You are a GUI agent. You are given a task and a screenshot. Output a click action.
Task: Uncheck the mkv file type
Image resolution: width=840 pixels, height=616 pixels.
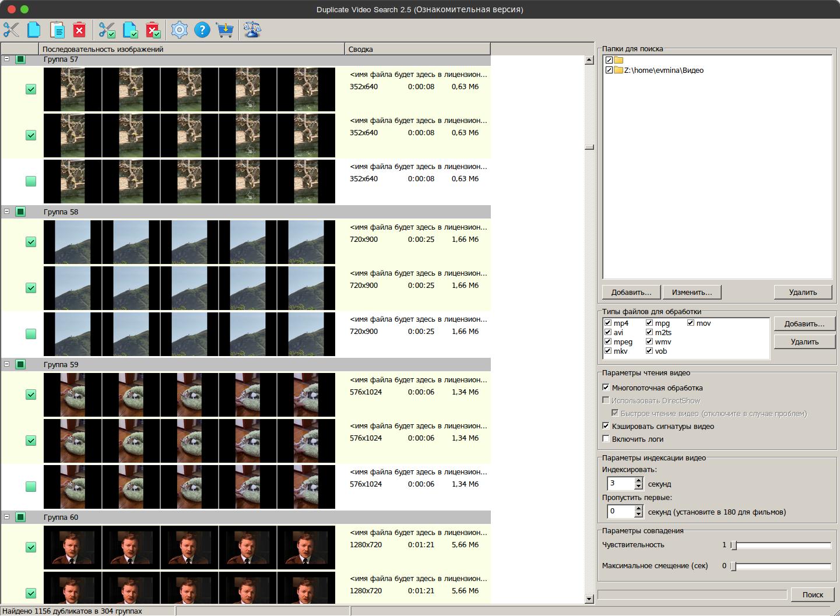tap(608, 351)
